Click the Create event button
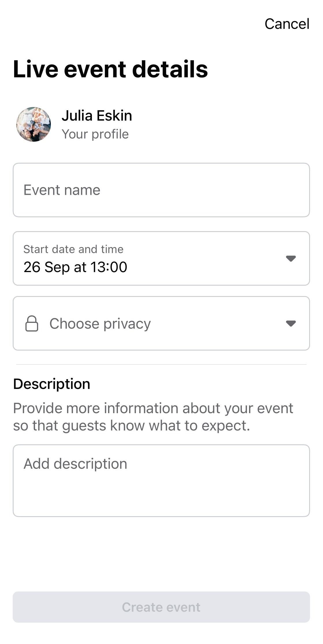323x644 pixels. pos(161,607)
